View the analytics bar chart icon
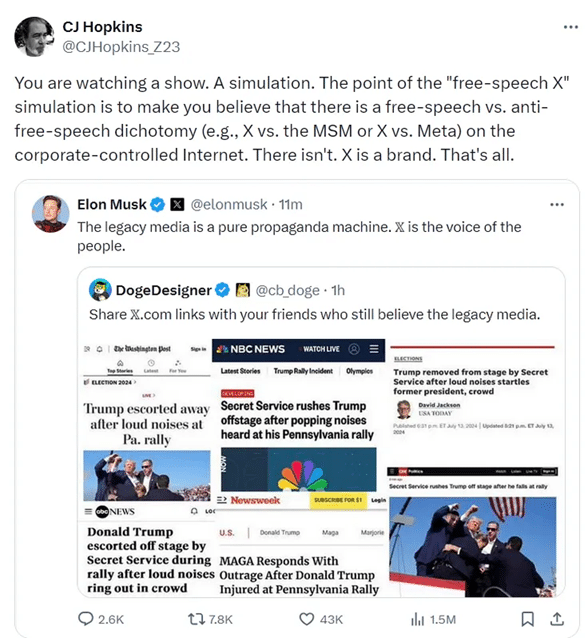This screenshot has width=588, height=638. point(418,619)
